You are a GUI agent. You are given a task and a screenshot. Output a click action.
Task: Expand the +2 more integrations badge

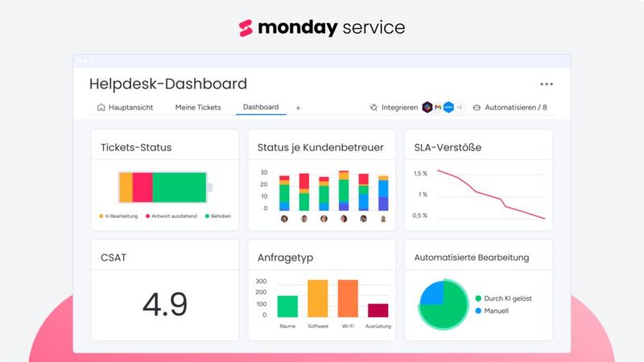[460, 107]
